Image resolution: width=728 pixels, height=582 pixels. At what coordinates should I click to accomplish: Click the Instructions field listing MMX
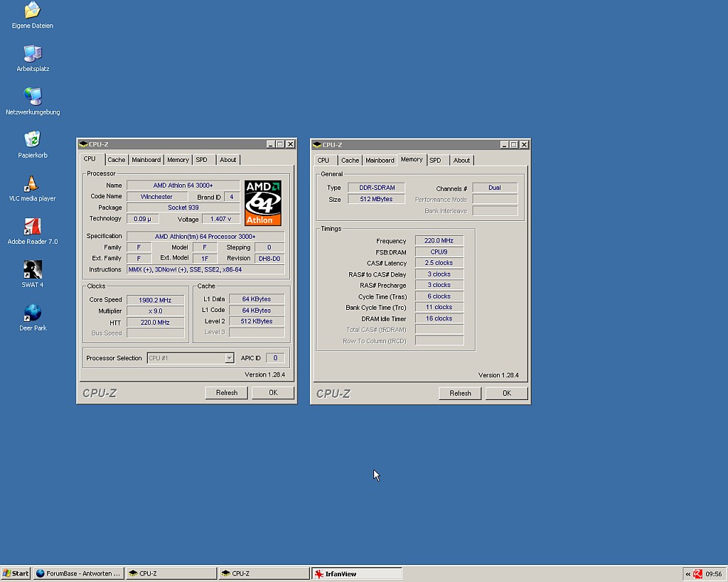point(205,269)
